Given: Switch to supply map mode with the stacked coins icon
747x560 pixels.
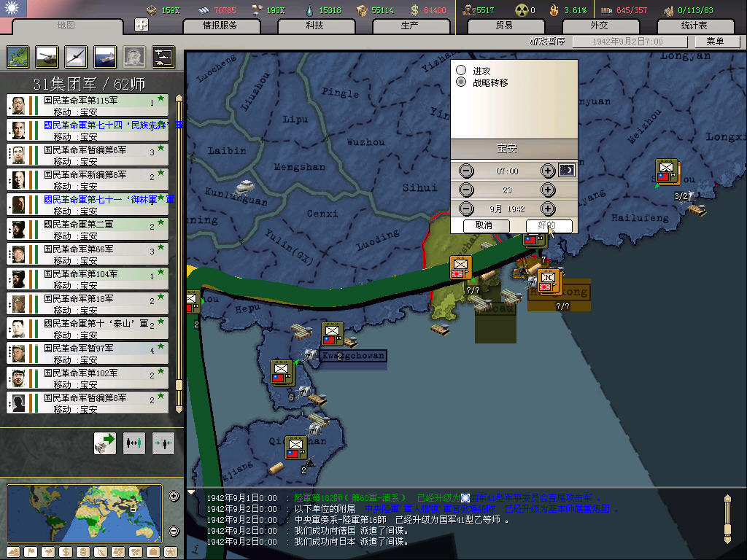Looking at the screenshot, I should point(83,552).
